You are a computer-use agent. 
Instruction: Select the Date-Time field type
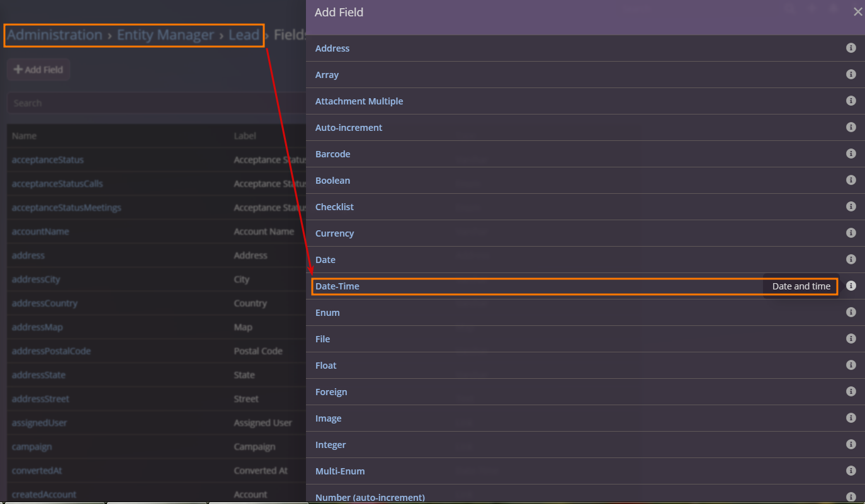coord(337,286)
